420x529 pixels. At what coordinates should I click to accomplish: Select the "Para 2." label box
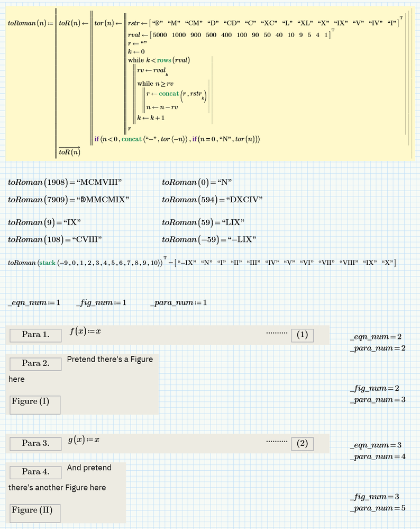tap(35, 363)
